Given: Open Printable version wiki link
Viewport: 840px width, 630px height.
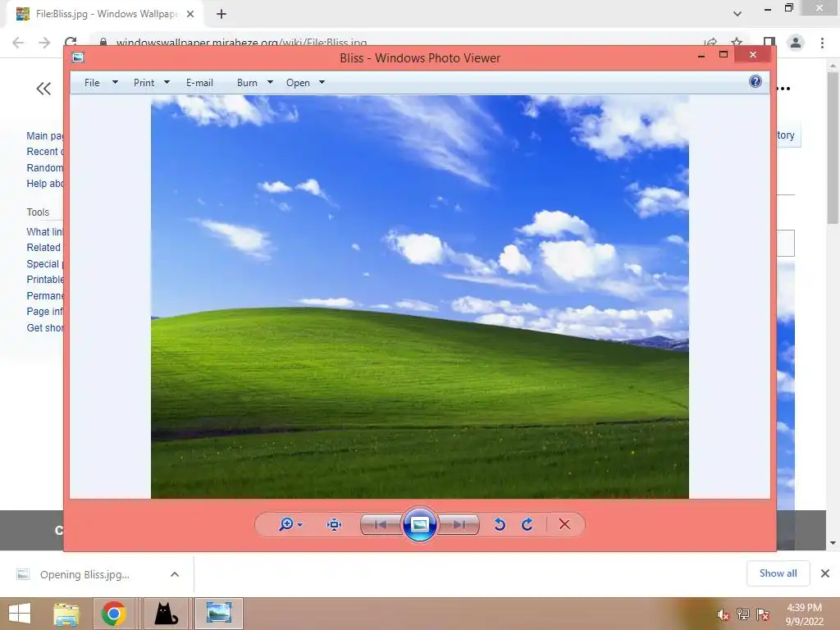Looking at the screenshot, I should (x=45, y=280).
